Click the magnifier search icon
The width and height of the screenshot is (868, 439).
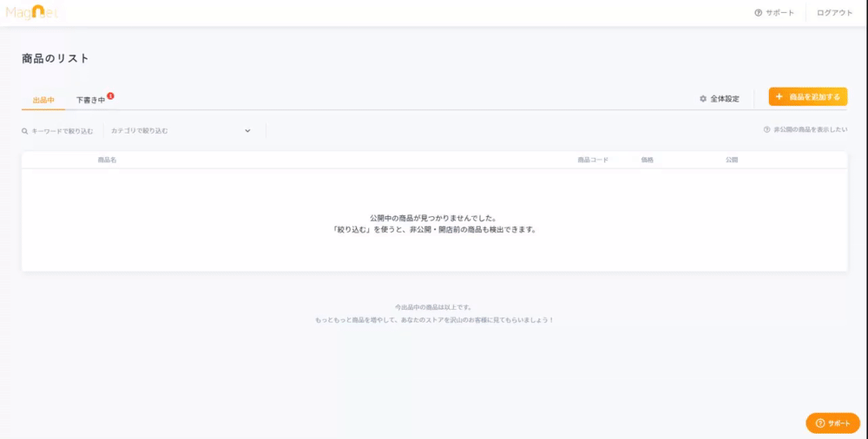(x=25, y=131)
